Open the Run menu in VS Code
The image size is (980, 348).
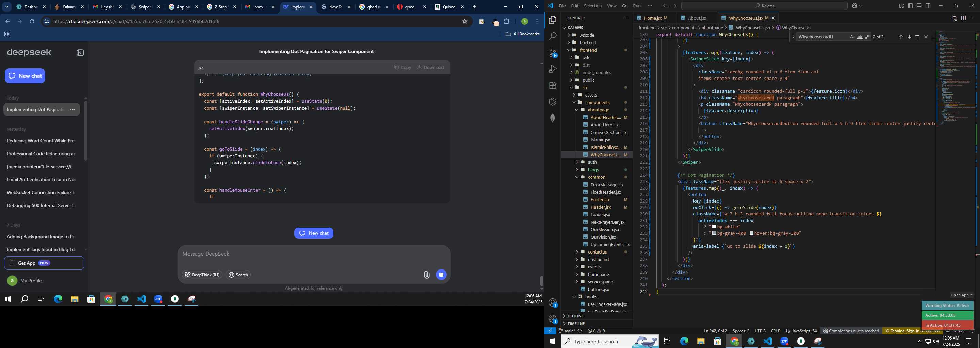[x=636, y=6]
